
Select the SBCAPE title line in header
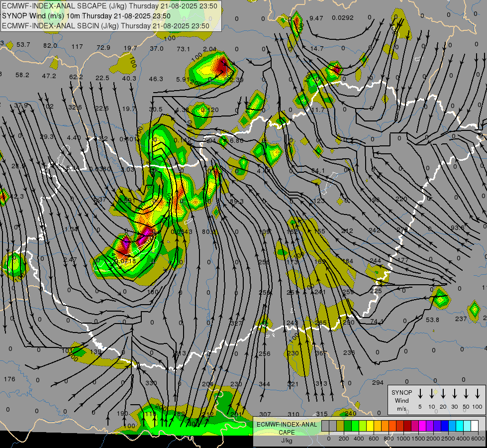click(x=109, y=6)
